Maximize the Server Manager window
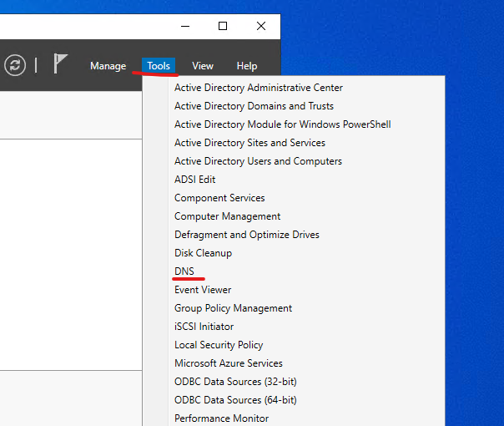 click(x=223, y=26)
